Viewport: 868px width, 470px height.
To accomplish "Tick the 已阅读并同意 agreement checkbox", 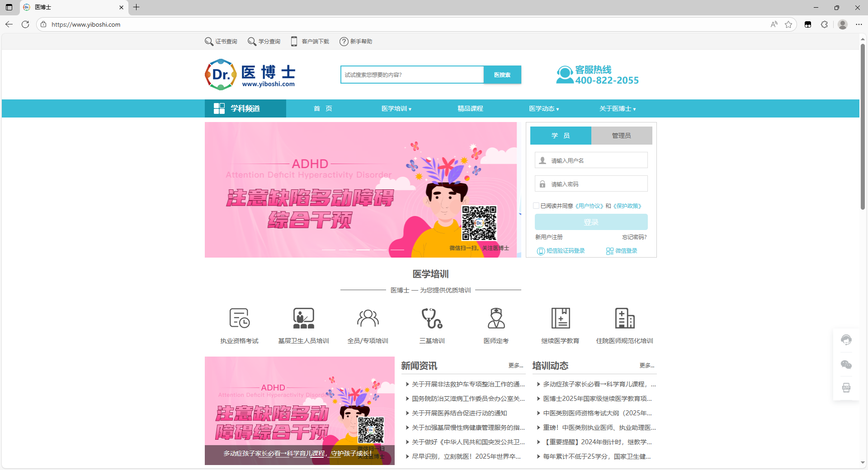I will point(536,206).
